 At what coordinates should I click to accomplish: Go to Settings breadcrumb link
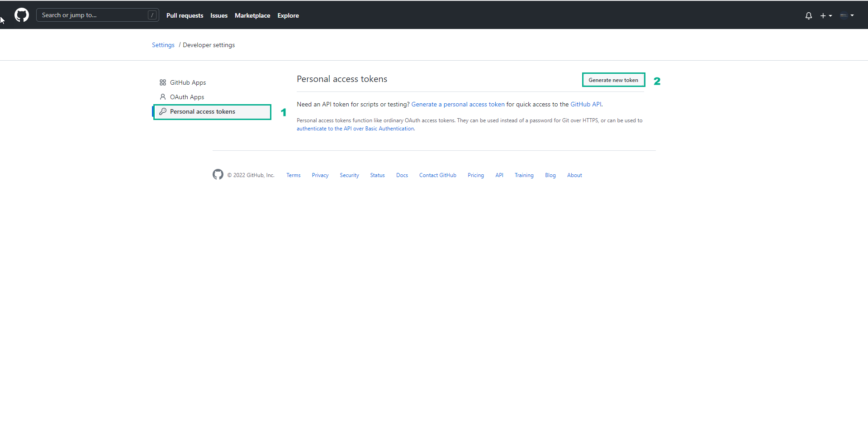(x=163, y=45)
